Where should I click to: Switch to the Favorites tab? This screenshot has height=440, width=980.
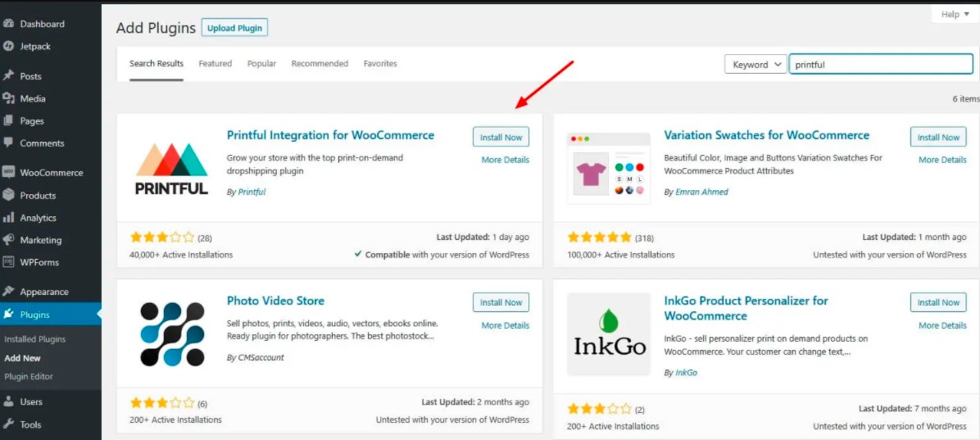click(x=380, y=64)
